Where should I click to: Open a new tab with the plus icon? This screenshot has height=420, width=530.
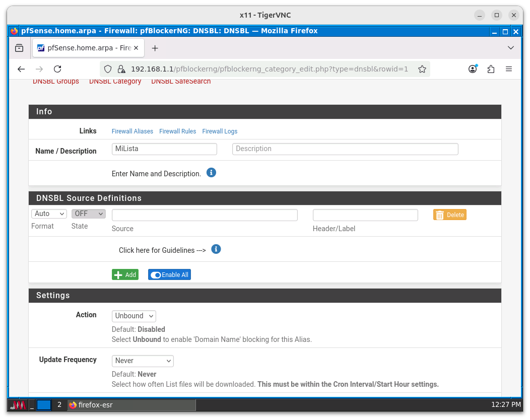click(x=155, y=48)
